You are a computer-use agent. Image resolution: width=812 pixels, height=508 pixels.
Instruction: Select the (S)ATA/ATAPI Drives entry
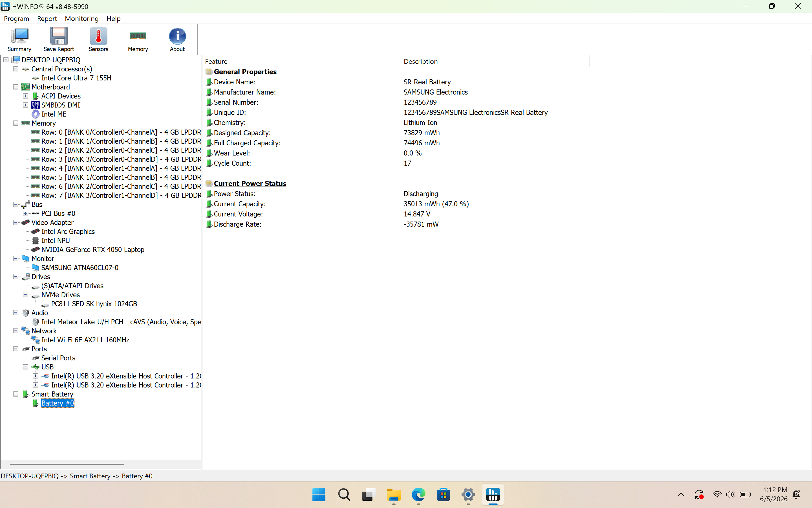pyautogui.click(x=72, y=286)
